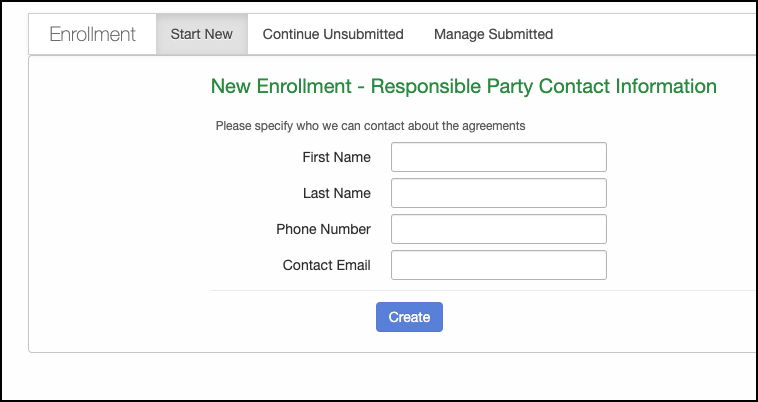Click the Contact Email label

(326, 265)
